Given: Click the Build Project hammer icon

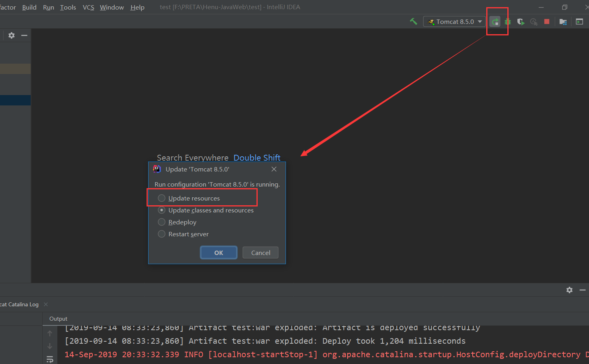Looking at the screenshot, I should (x=413, y=21).
